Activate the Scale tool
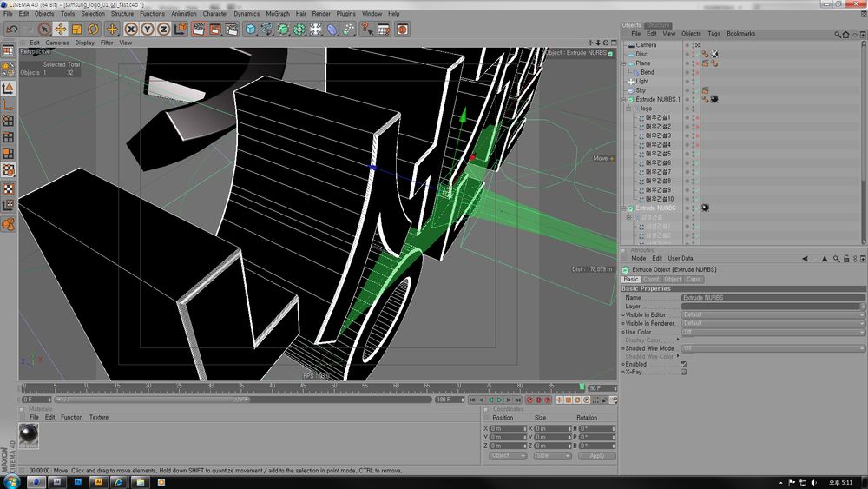This screenshot has width=868, height=489. (77, 30)
